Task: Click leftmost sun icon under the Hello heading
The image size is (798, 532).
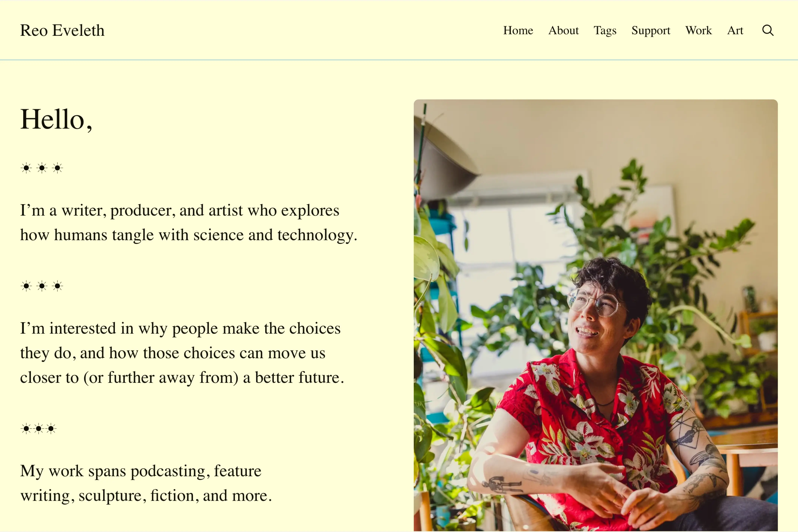Action: [x=26, y=168]
